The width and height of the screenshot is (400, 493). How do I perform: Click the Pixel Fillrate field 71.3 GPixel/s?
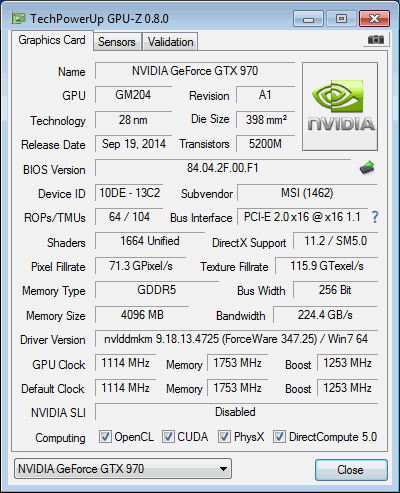(x=141, y=266)
